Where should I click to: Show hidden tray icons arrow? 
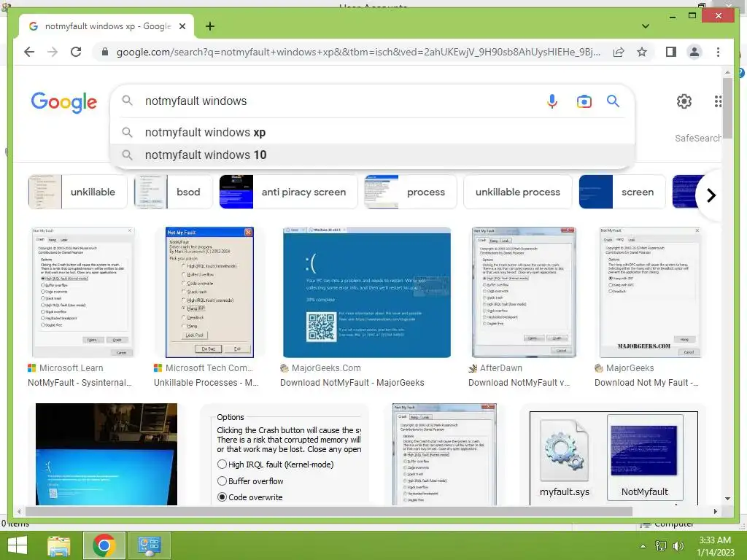pos(643,546)
